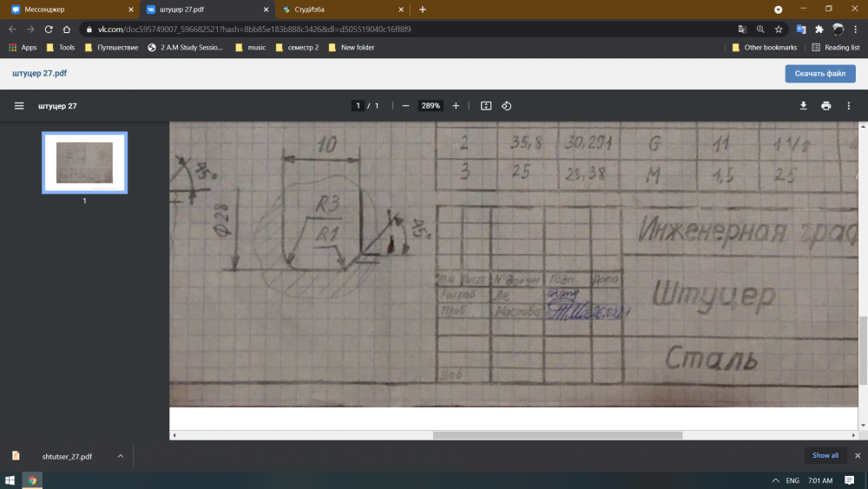Toggle the PDF sidebar menu icon
868x489 pixels.
click(19, 106)
